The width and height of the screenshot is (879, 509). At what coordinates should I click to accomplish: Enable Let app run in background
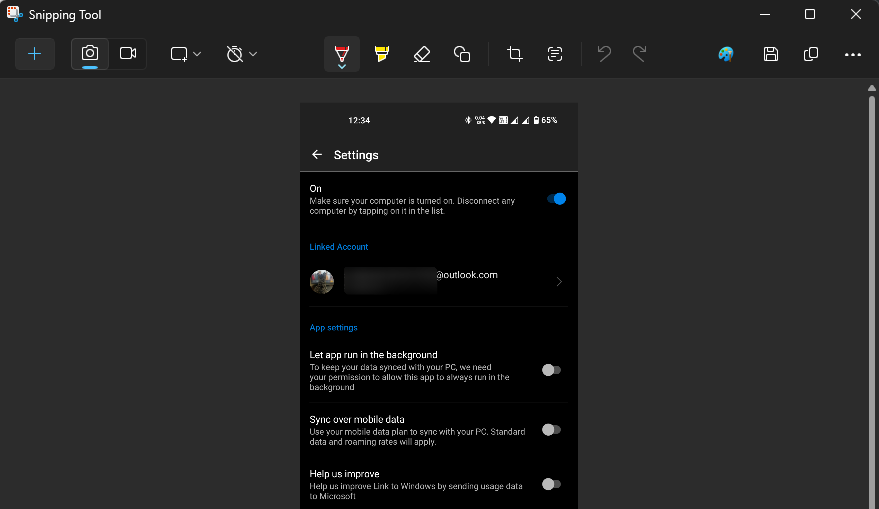pyautogui.click(x=551, y=370)
